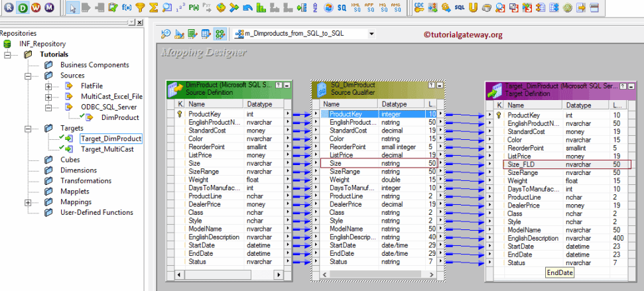The height and width of the screenshot is (291, 644).
Task: Select the DimProduct source in the tree
Action: (x=119, y=117)
